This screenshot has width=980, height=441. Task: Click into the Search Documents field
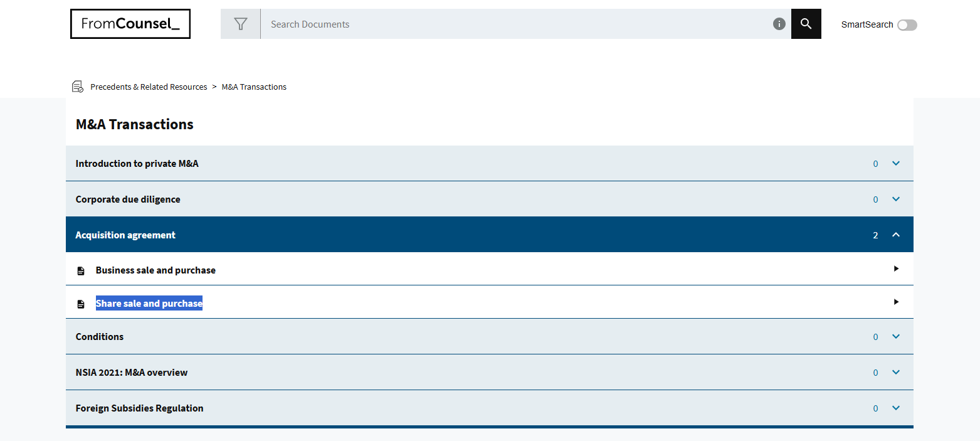pos(514,24)
